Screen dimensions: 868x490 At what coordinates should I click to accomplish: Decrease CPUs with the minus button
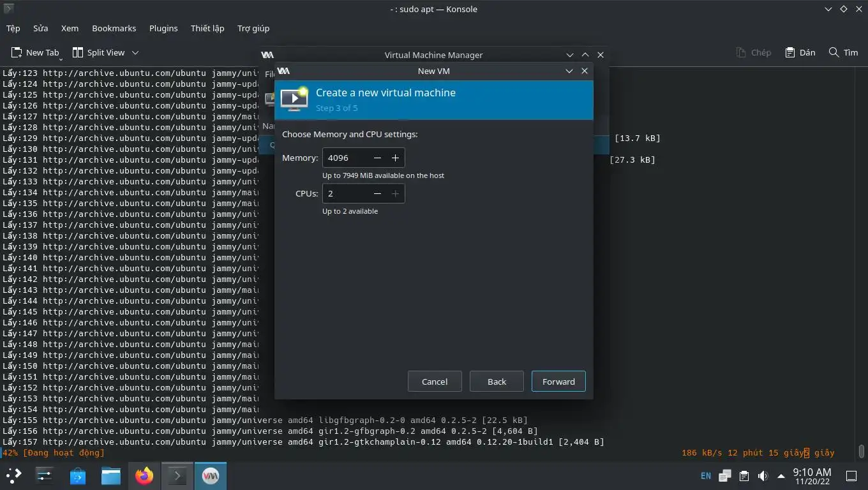coord(377,193)
